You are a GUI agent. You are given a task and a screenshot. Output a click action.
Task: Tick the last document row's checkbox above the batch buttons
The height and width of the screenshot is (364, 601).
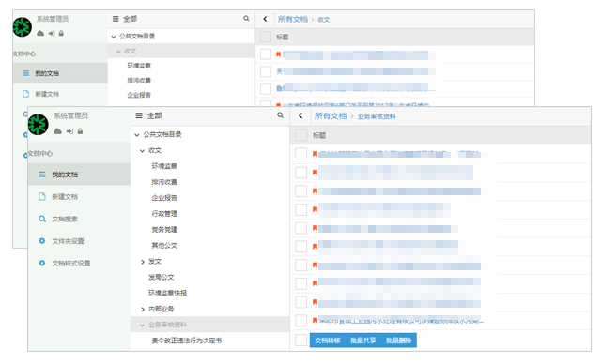(300, 321)
